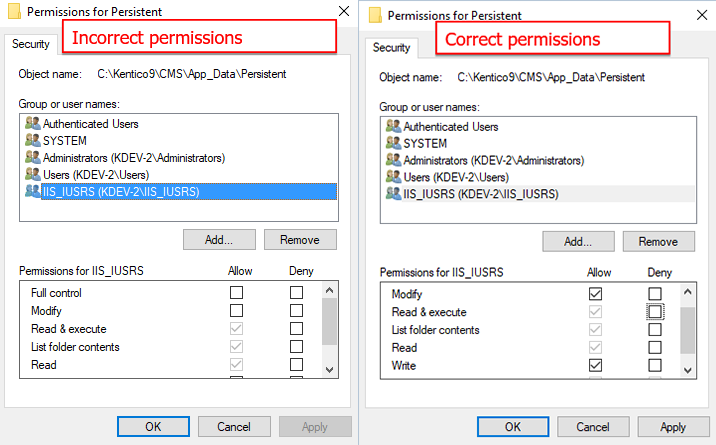Image resolution: width=716 pixels, height=445 pixels.
Task: Open Security tab in right dialog
Action: tap(391, 47)
